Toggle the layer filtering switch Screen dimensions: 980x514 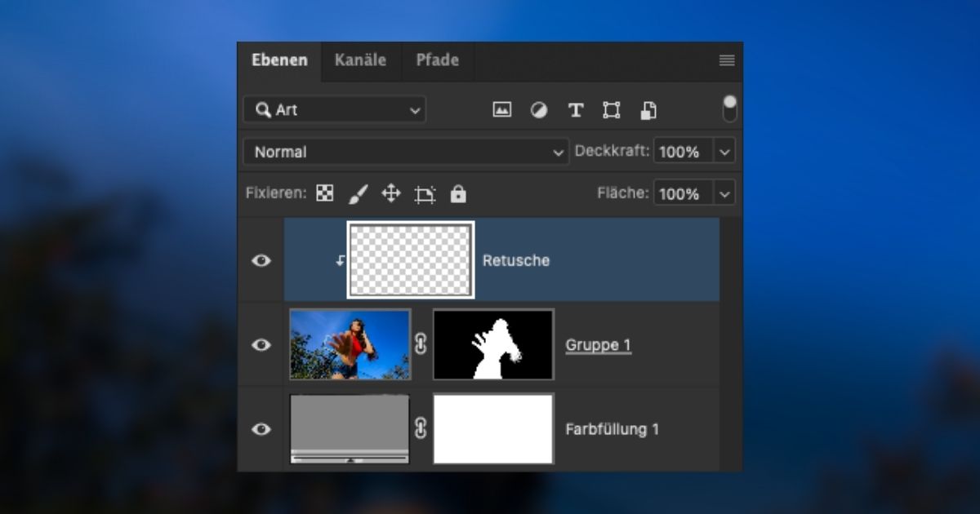pos(730,109)
